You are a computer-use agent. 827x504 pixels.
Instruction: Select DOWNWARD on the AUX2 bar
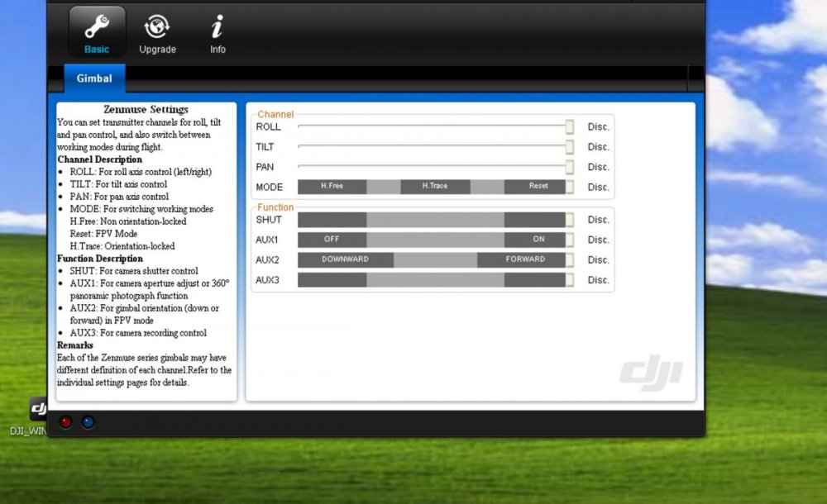346,259
